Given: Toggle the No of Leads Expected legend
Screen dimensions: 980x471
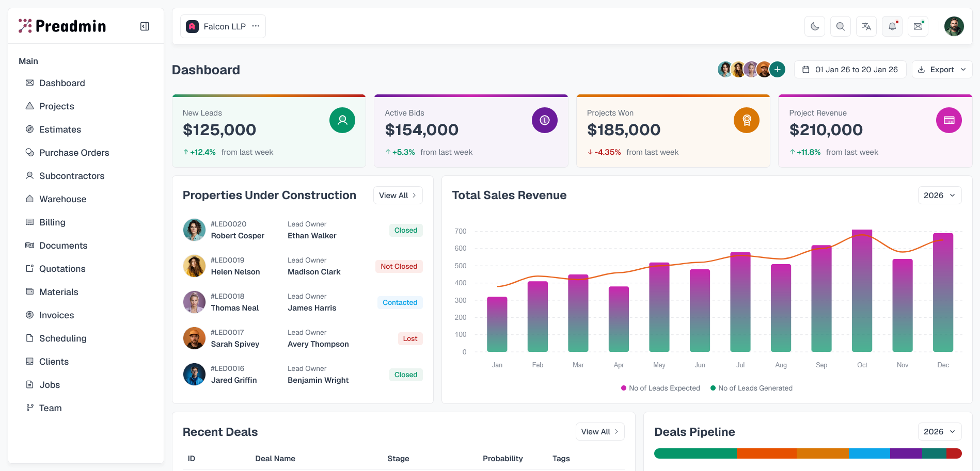Looking at the screenshot, I should pos(660,388).
